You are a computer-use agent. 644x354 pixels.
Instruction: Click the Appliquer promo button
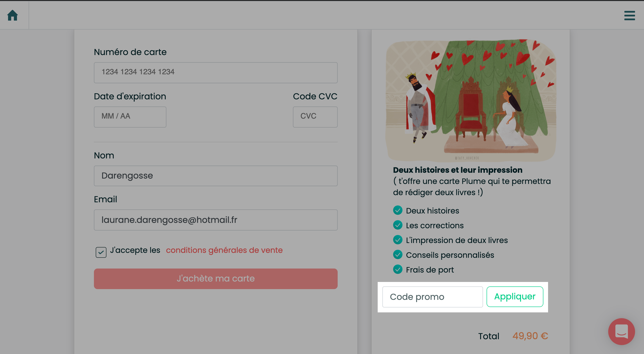point(515,296)
